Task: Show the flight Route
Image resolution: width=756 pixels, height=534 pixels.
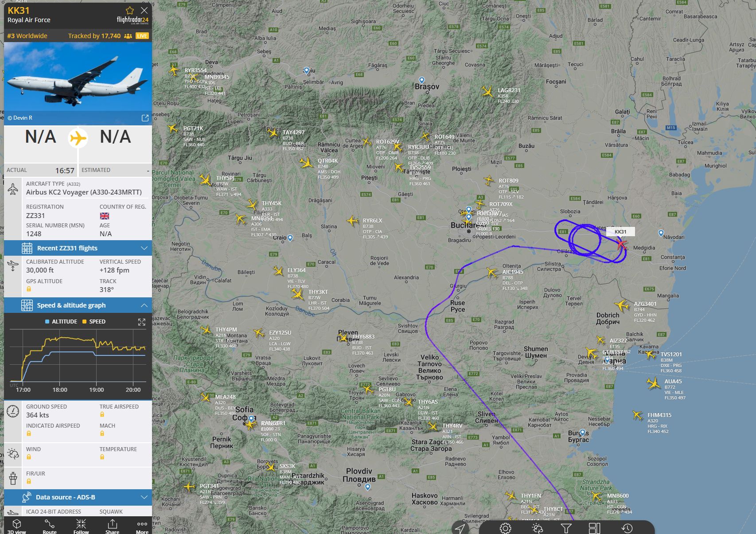Action: click(x=50, y=526)
